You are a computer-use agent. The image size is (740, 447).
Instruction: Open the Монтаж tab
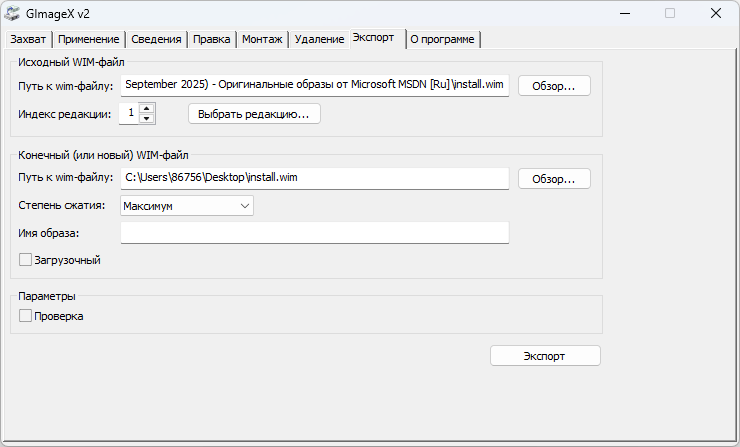pos(262,39)
